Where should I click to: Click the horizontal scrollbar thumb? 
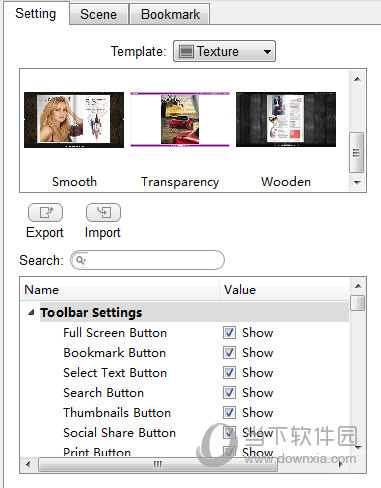pos(158,464)
